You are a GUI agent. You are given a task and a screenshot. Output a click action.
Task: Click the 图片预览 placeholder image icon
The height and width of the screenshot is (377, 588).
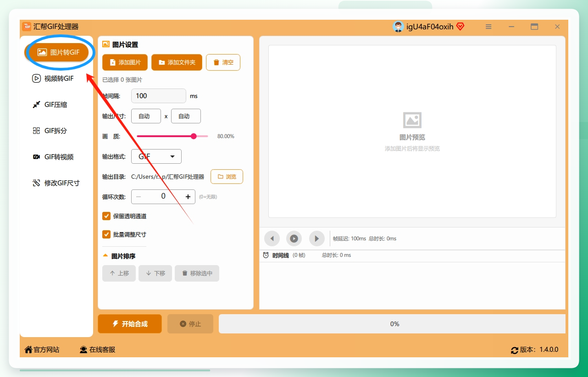point(412,120)
